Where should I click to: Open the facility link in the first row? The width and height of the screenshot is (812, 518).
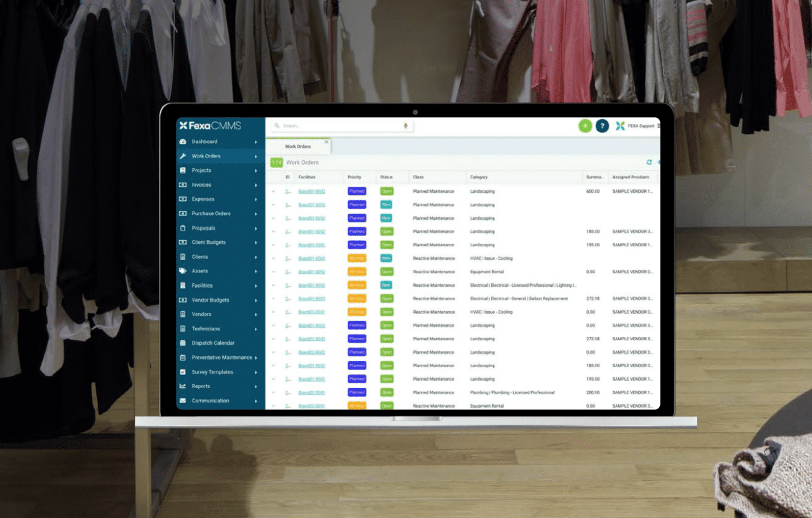(x=311, y=191)
